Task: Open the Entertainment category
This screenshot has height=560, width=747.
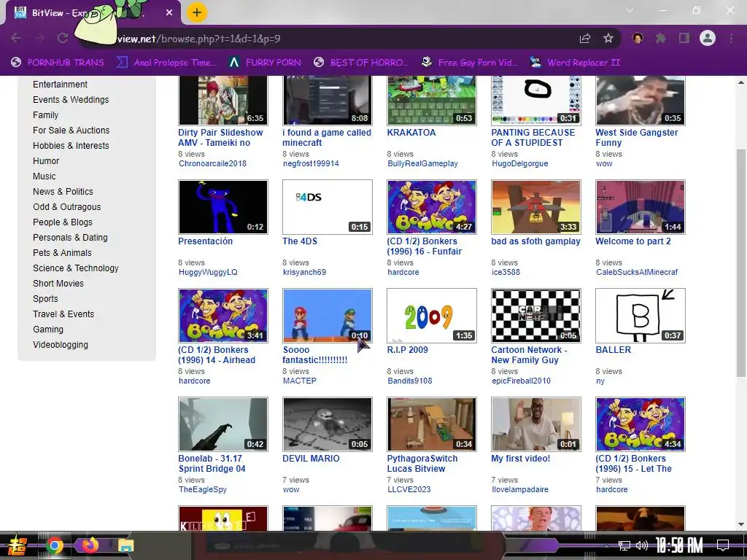Action: [60, 85]
